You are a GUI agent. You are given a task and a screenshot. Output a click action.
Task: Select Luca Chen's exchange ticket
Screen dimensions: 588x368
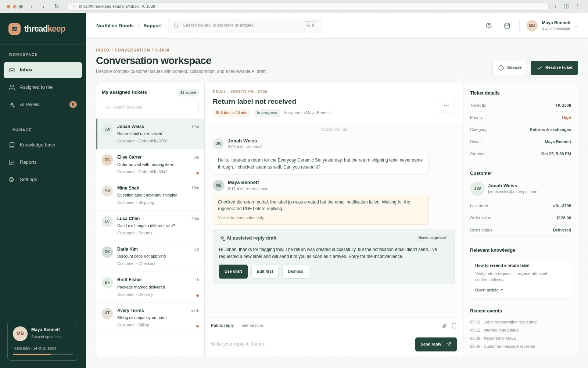coord(150,226)
